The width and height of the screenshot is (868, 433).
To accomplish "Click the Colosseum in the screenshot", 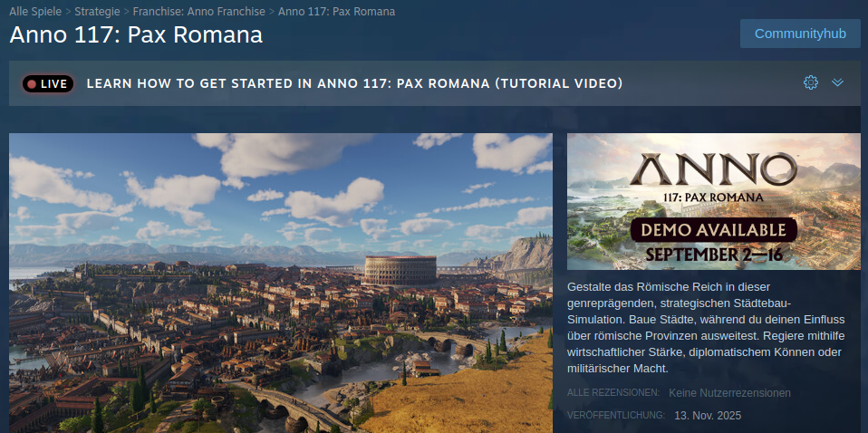I will tap(400, 270).
